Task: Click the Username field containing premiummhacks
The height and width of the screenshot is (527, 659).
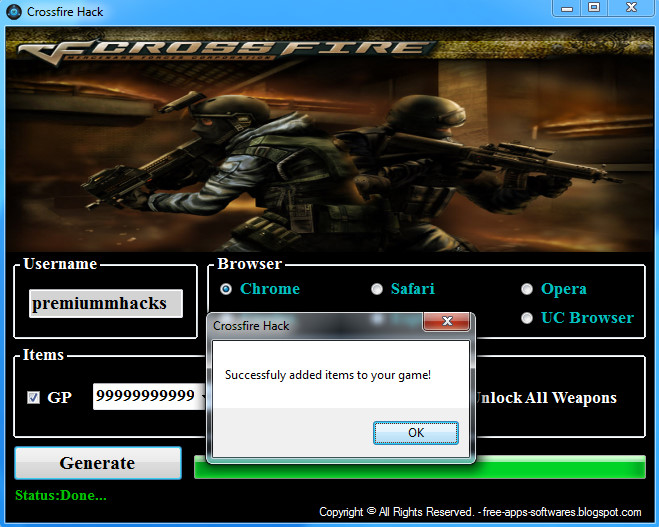Action: pyautogui.click(x=106, y=303)
